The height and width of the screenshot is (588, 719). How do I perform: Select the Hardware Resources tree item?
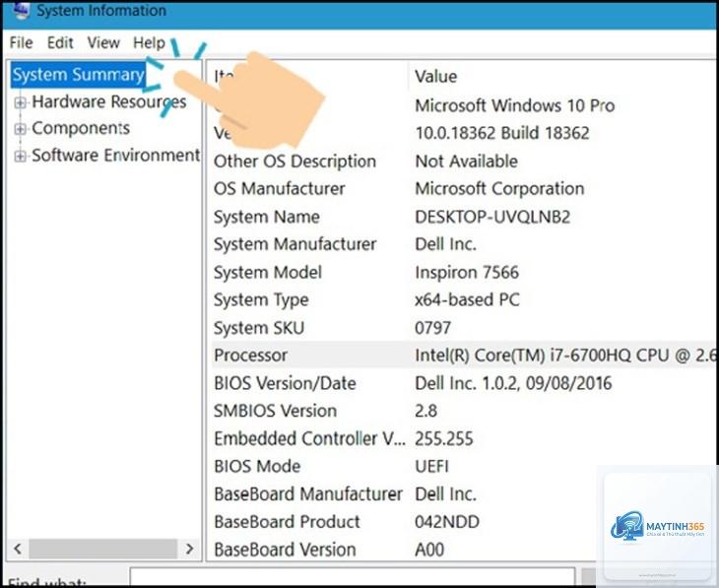point(109,101)
